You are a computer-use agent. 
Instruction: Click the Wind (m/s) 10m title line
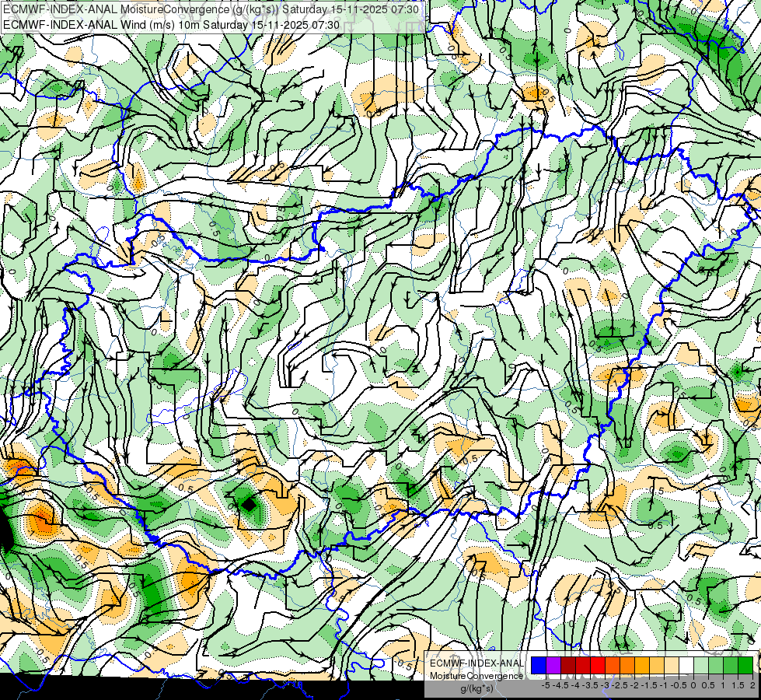click(x=171, y=24)
